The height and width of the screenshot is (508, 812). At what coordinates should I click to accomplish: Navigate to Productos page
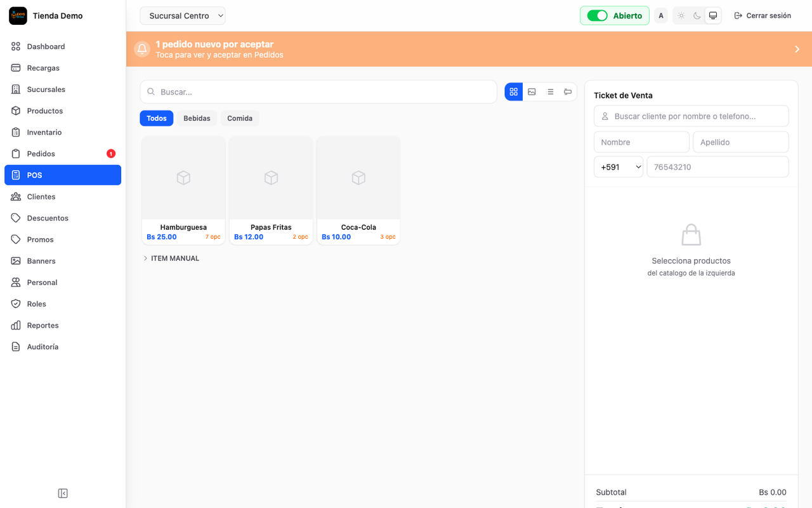63,110
